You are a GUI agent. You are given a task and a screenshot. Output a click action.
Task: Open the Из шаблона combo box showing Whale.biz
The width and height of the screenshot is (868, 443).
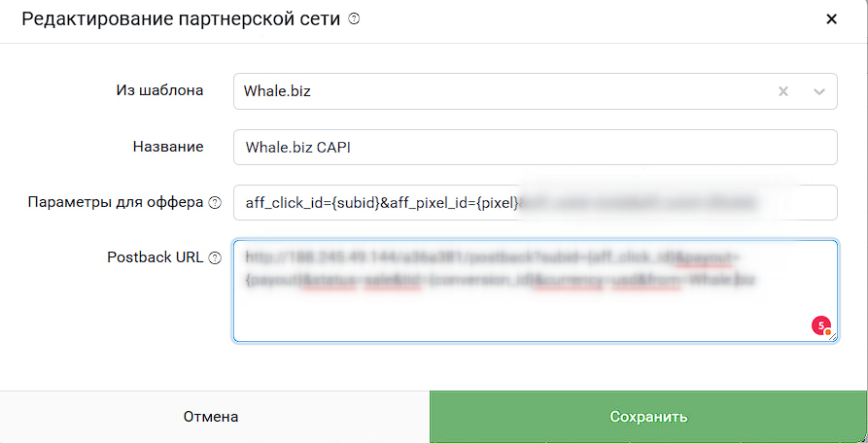click(536, 91)
